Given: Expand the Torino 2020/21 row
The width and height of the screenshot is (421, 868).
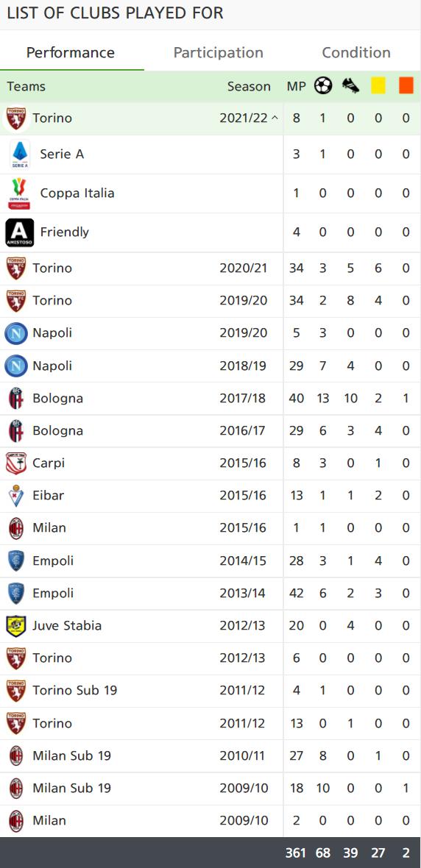Looking at the screenshot, I should click(210, 268).
